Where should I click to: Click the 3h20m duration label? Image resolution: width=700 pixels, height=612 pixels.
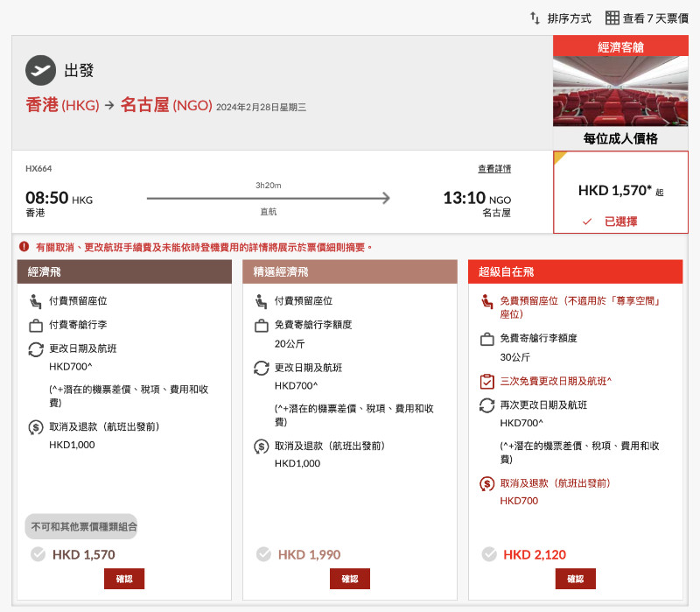click(x=269, y=186)
